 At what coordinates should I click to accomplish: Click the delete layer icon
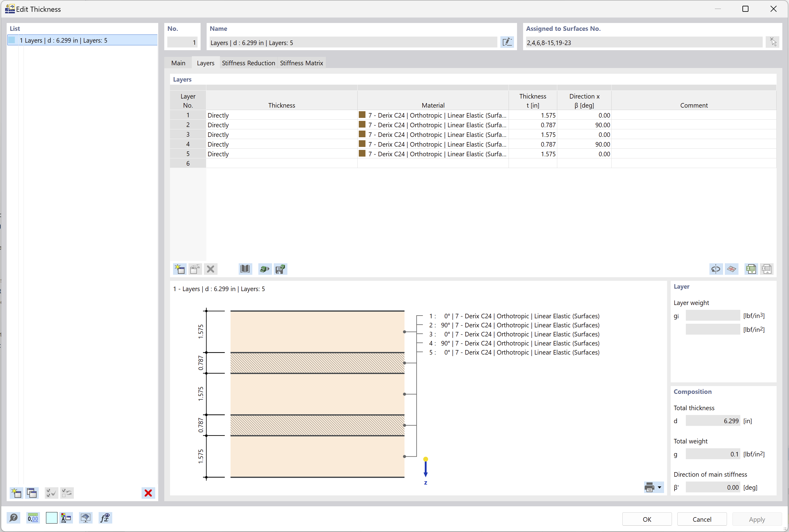coord(210,269)
